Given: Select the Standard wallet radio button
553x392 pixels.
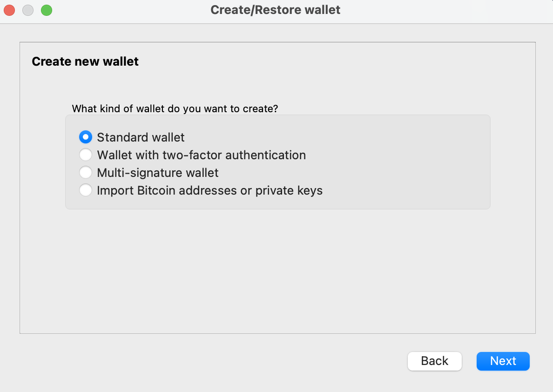Looking at the screenshot, I should [86, 137].
